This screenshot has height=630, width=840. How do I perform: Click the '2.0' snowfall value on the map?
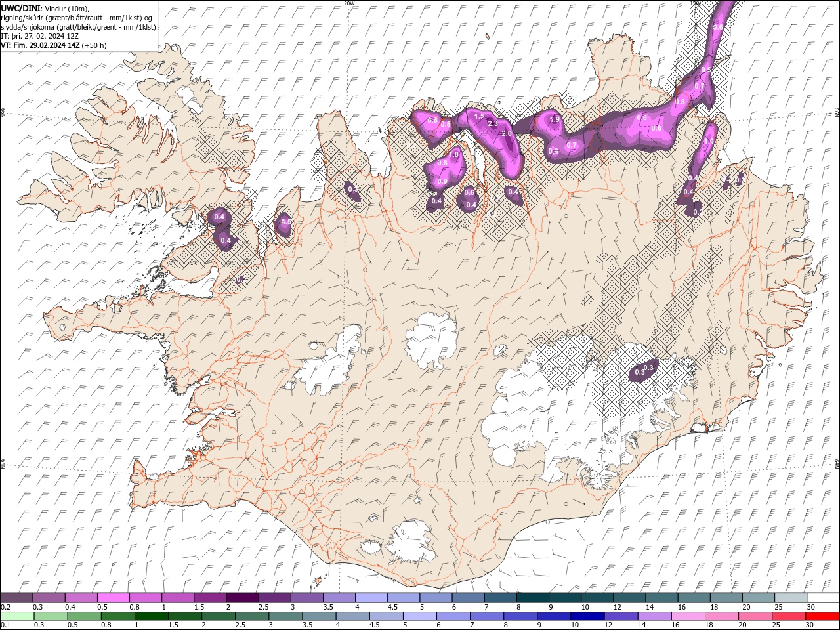pyautogui.click(x=507, y=133)
